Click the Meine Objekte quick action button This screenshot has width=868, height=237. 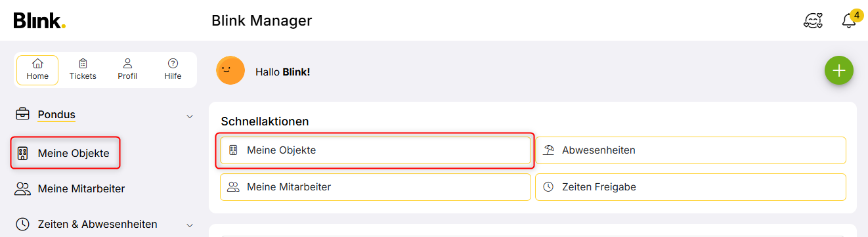375,150
